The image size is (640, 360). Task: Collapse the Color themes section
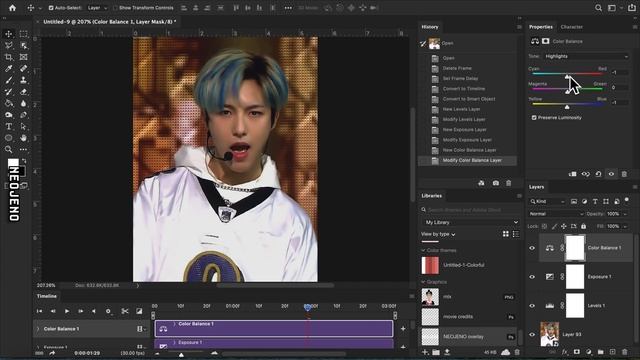tap(423, 250)
